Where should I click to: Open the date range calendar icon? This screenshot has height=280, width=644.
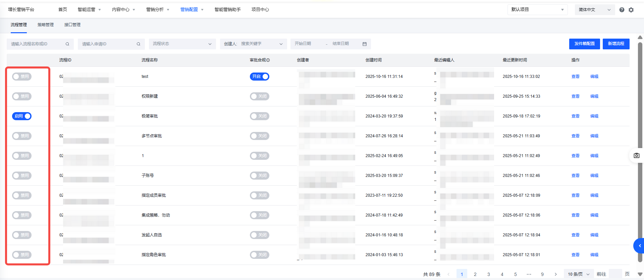pyautogui.click(x=365, y=44)
